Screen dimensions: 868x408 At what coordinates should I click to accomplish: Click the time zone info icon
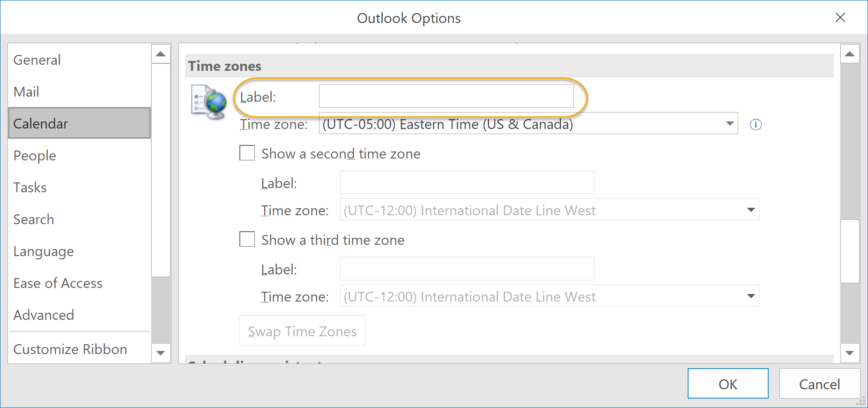[x=756, y=124]
